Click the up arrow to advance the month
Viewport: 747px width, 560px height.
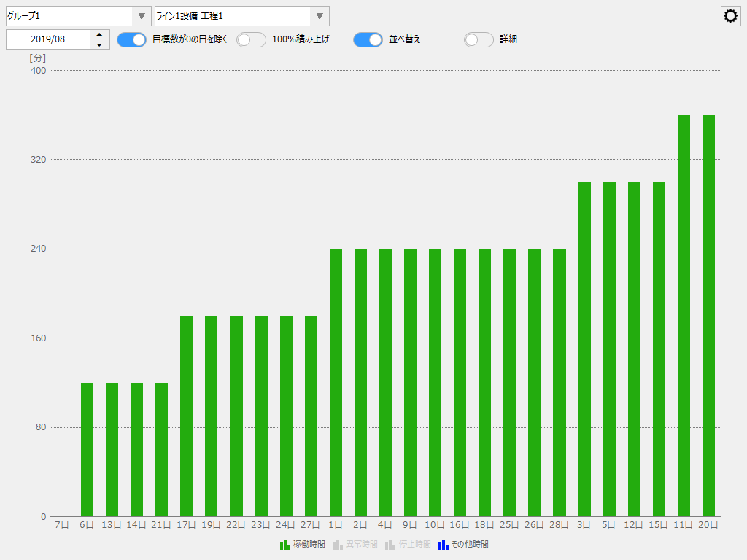coord(99,35)
